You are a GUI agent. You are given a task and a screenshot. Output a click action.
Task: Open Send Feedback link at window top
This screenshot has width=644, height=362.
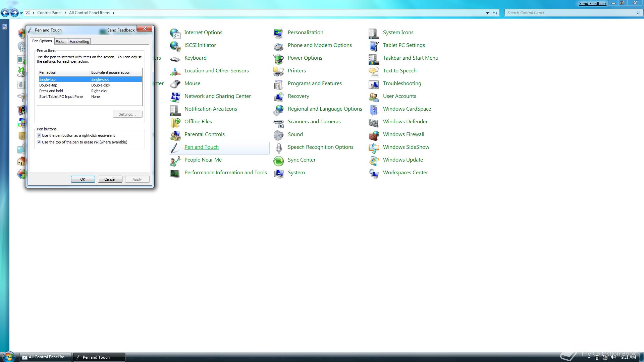coord(593,4)
